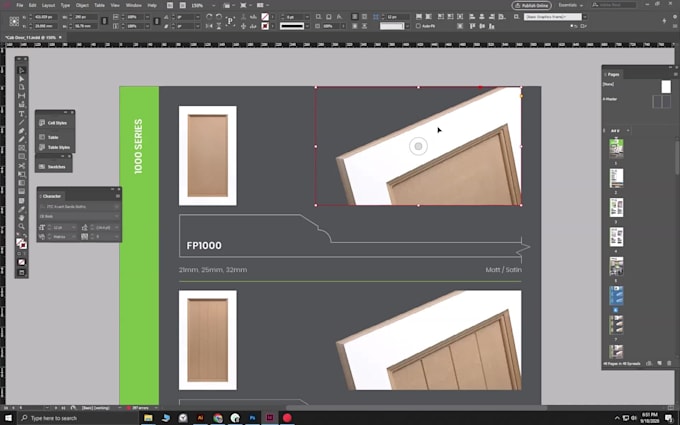Select the Free Transform tool
680x425 pixels.
(x=21, y=174)
